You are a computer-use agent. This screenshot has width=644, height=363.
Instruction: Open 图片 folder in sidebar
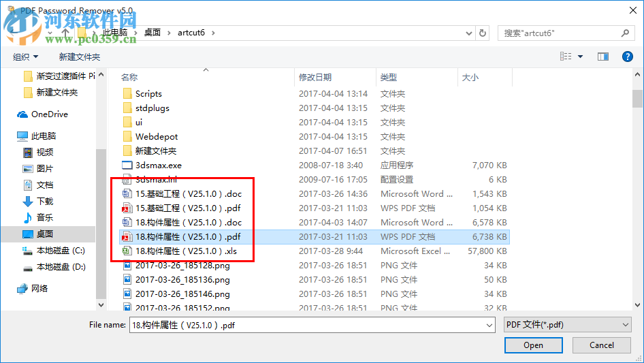point(38,168)
